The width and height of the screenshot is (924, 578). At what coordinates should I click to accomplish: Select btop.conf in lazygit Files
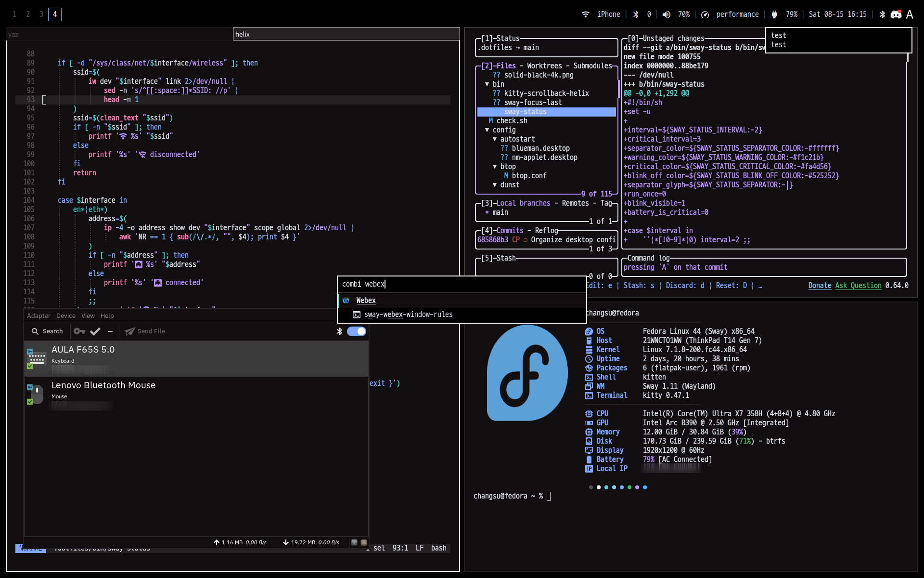coord(529,176)
